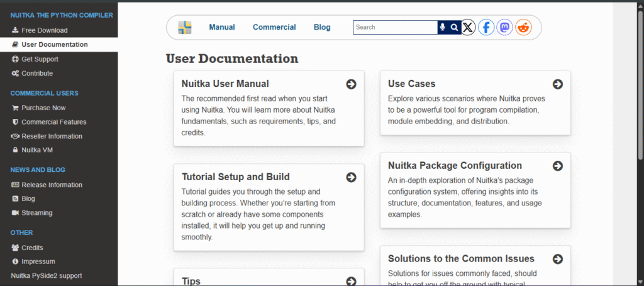Click the lifebuoy icon beside Get Support

15,59
